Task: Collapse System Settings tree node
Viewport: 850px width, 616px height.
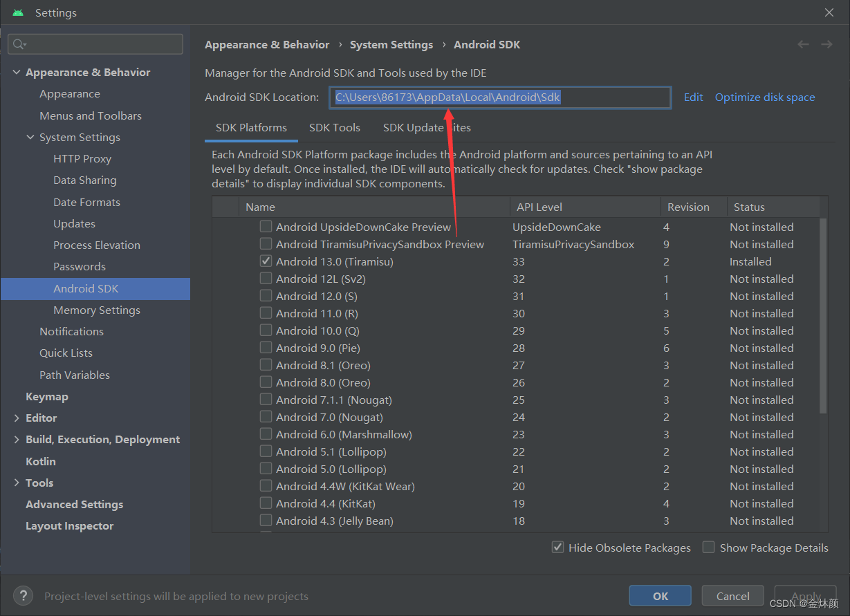Action: tap(30, 137)
